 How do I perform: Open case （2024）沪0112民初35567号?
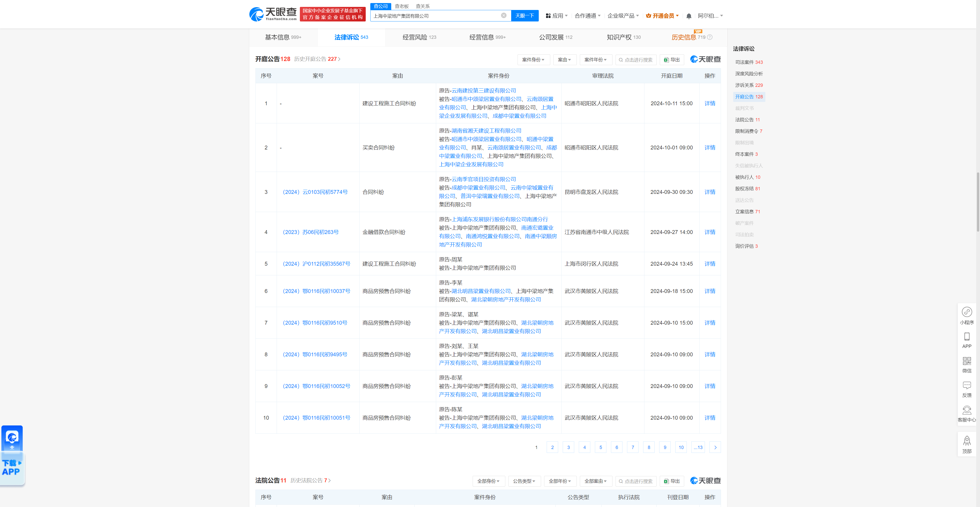point(316,264)
